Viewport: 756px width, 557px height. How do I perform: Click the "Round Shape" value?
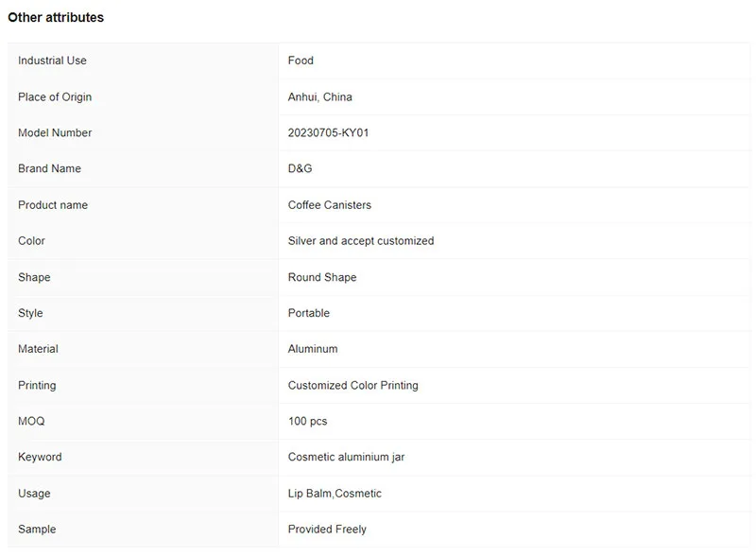321,277
